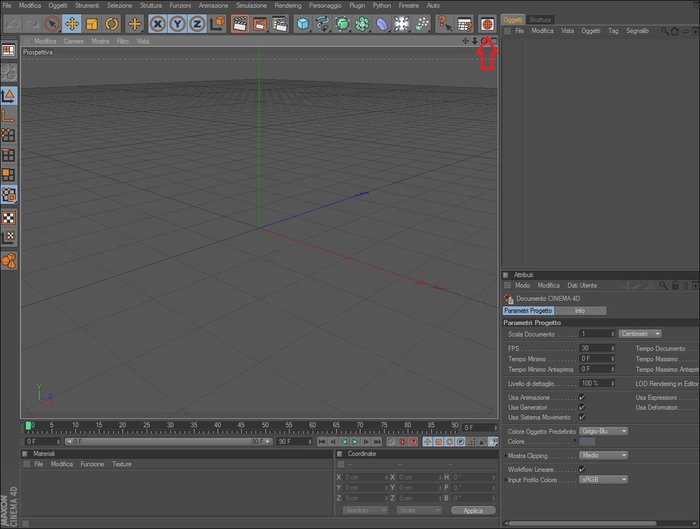Toggle the Z axis lock

tap(197, 24)
